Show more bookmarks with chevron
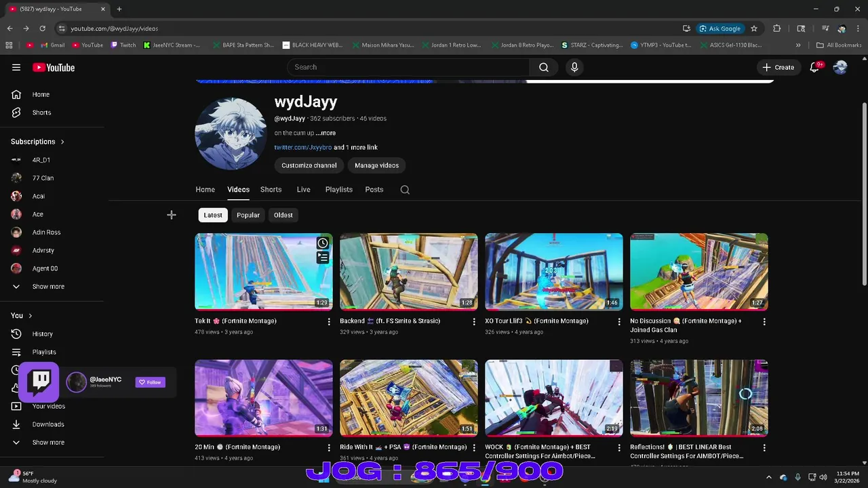 coord(798,45)
